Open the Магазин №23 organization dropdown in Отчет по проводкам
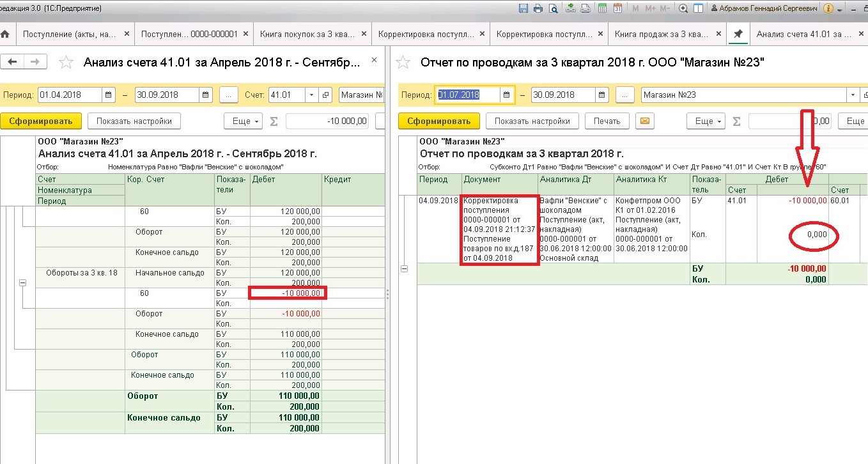The image size is (868, 464). pos(853,95)
